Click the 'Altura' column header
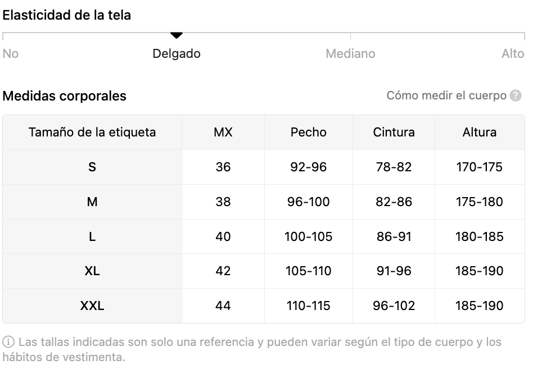 point(479,133)
